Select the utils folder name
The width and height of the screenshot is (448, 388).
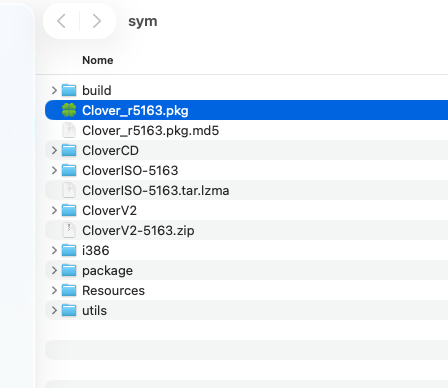pyautogui.click(x=95, y=311)
